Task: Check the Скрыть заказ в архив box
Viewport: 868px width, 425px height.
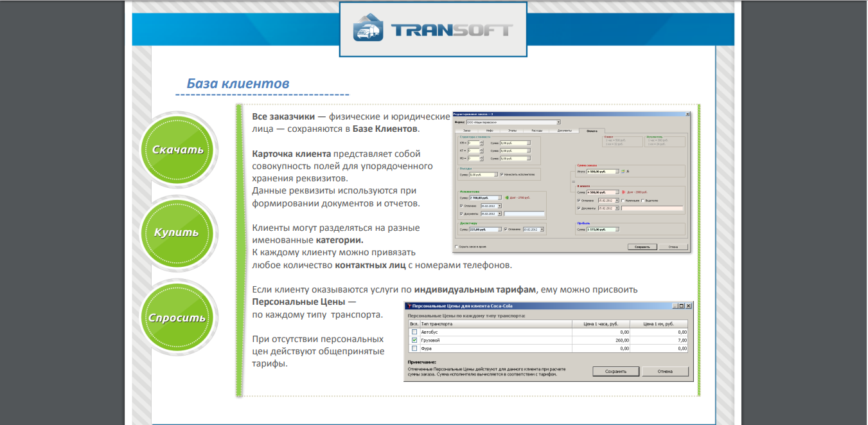Action: click(456, 247)
